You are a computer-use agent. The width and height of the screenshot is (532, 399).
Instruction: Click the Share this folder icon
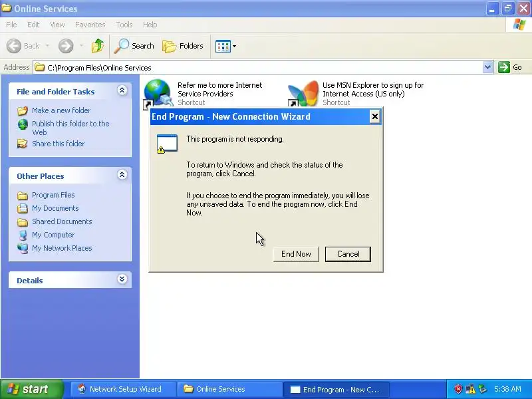23,144
